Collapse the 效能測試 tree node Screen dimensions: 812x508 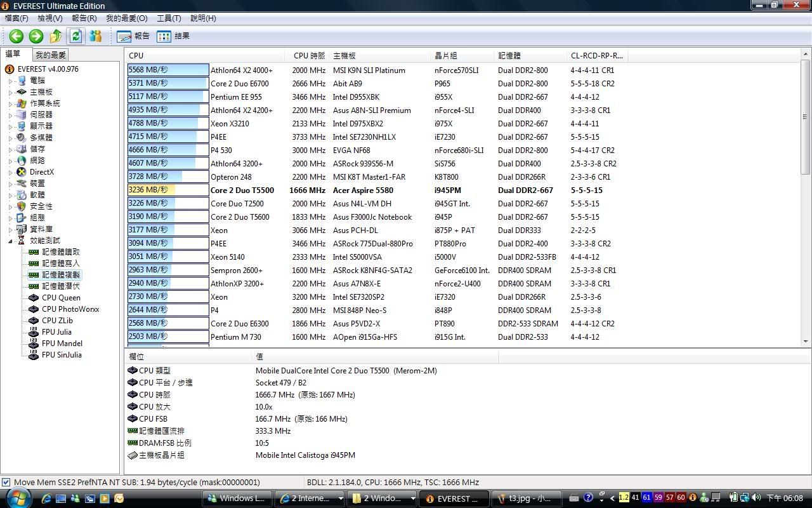11,241
